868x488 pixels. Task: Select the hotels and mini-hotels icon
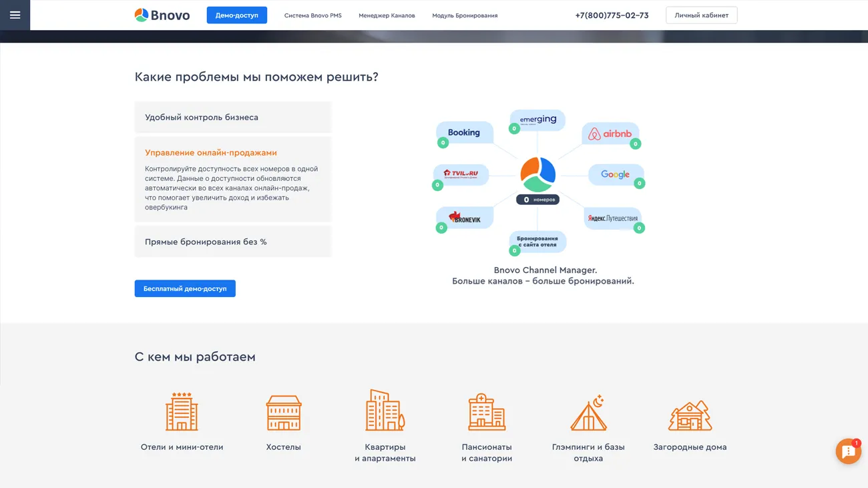point(182,411)
